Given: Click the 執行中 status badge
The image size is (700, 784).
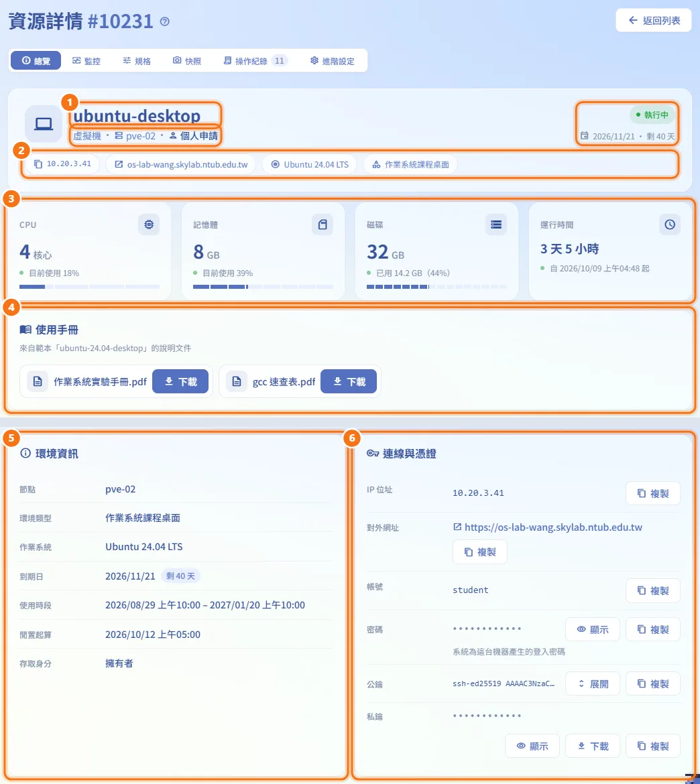Looking at the screenshot, I should pos(652,115).
